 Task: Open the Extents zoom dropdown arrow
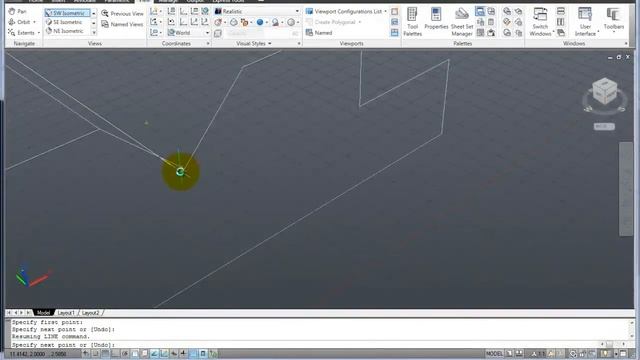tap(39, 33)
